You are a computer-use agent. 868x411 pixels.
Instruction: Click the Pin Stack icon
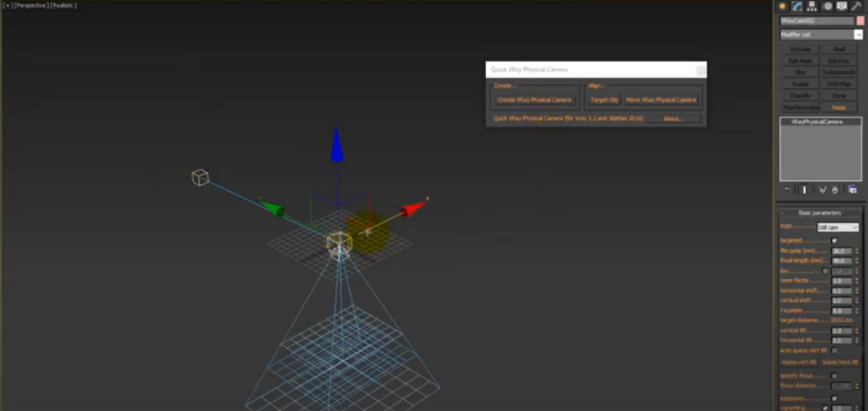pos(787,190)
